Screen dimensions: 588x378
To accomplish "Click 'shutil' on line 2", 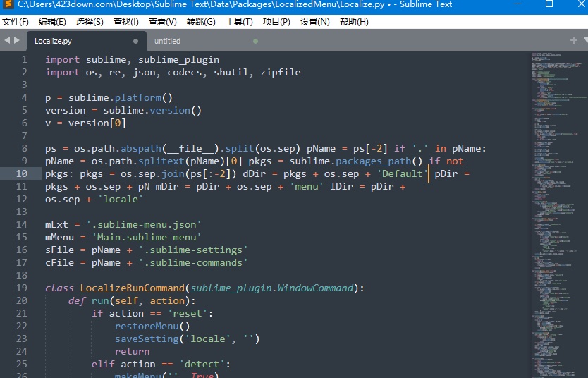I will (x=231, y=72).
